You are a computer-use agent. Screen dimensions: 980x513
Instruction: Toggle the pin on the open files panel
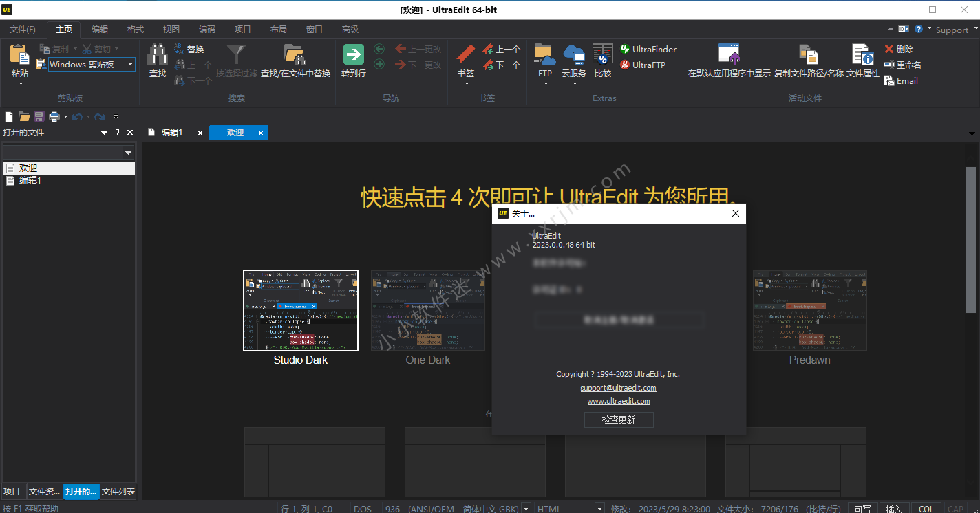[117, 133]
